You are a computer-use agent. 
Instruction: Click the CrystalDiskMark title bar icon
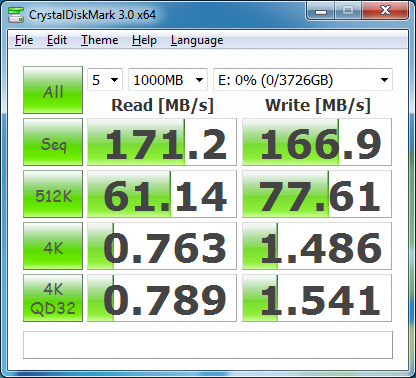[x=16, y=14]
